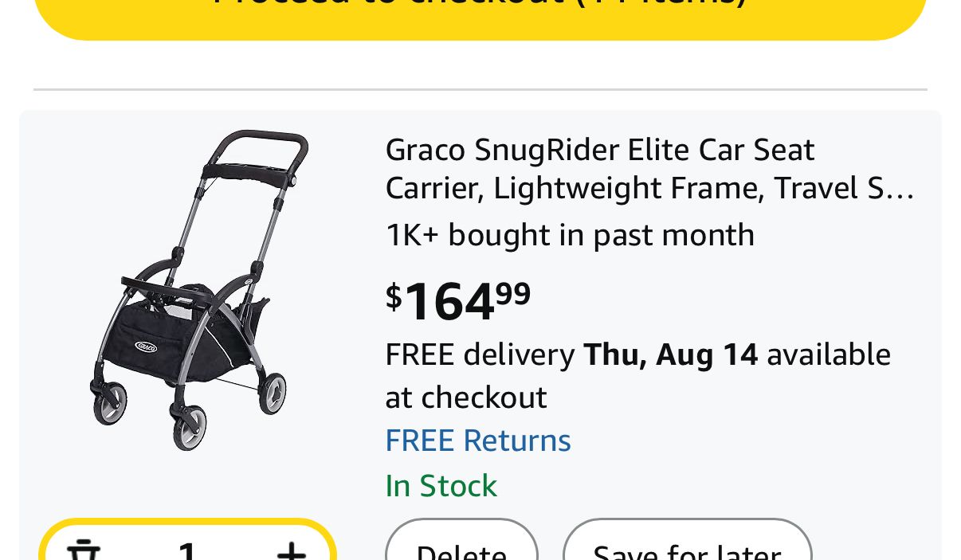Remove item using the trash icon
The image size is (961, 560).
coord(82,551)
